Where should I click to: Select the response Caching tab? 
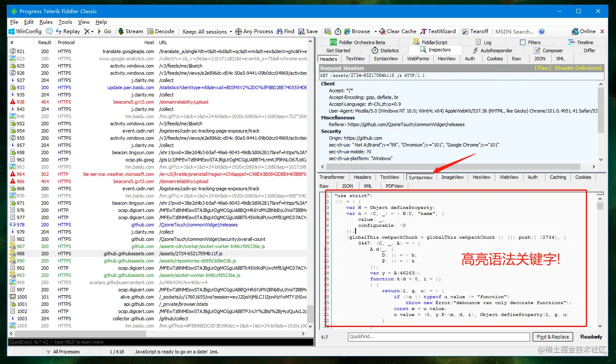point(558,178)
